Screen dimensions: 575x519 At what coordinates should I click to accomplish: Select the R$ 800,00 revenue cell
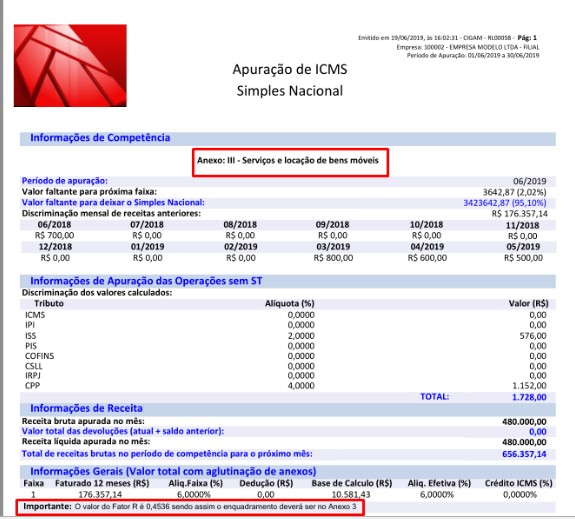point(333,258)
